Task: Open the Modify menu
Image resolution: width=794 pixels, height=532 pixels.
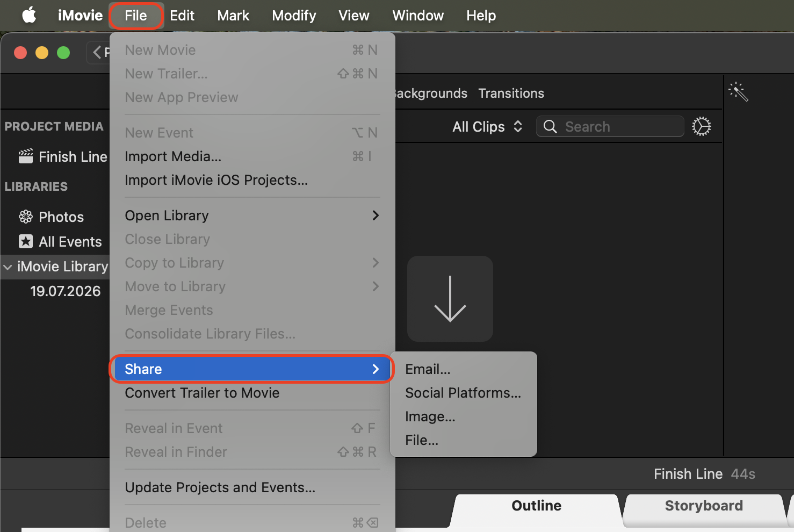Action: [x=294, y=16]
